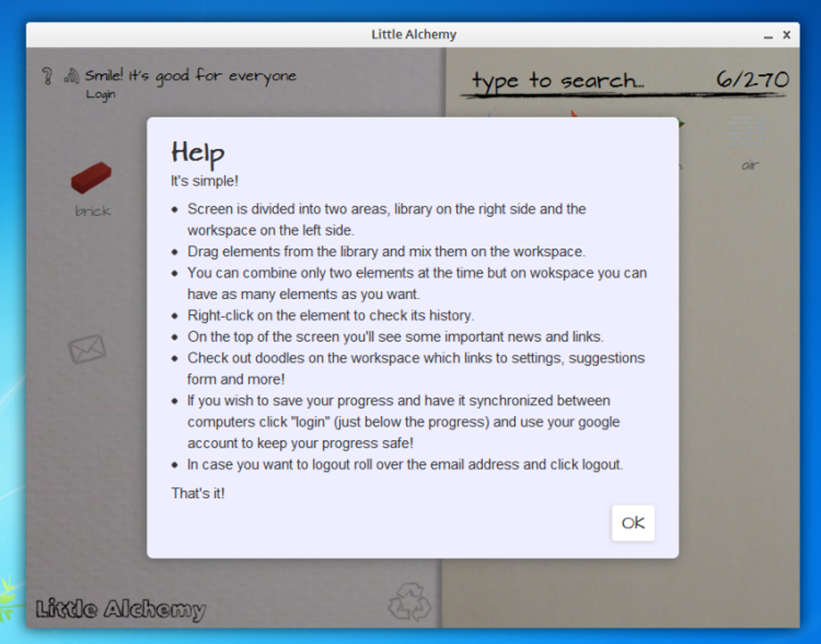Click the OK button in Help dialog

coord(633,522)
